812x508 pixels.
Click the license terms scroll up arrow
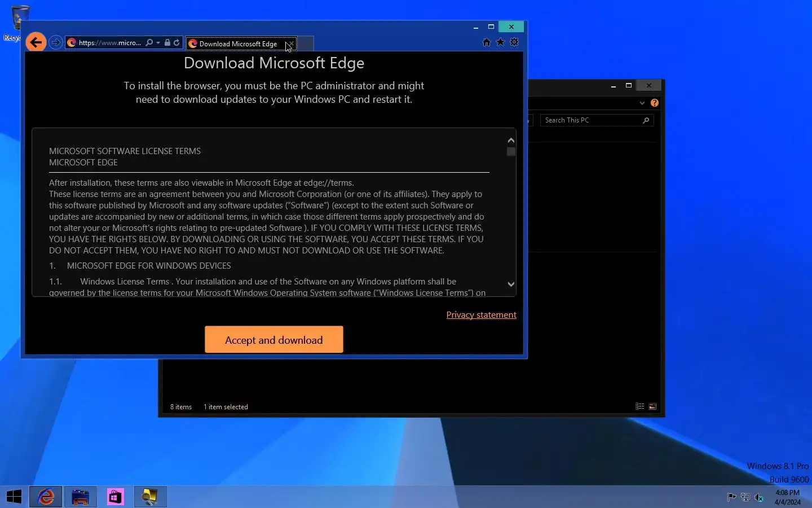(x=511, y=141)
